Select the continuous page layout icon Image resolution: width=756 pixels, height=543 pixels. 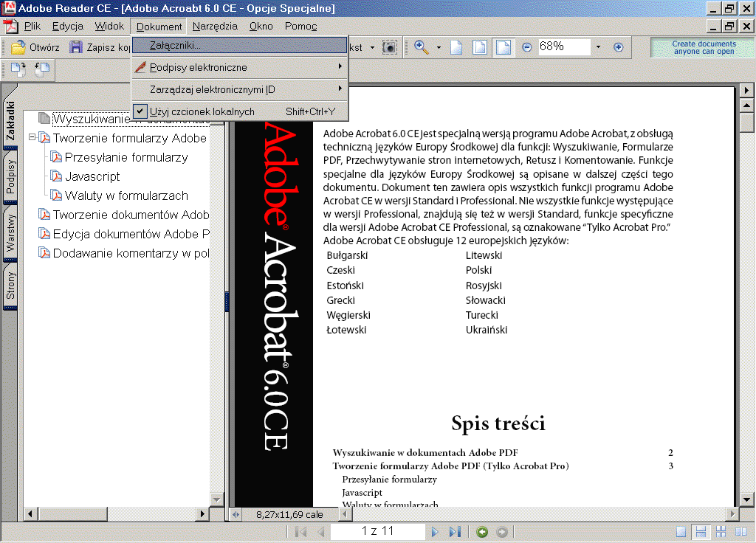[x=701, y=532]
